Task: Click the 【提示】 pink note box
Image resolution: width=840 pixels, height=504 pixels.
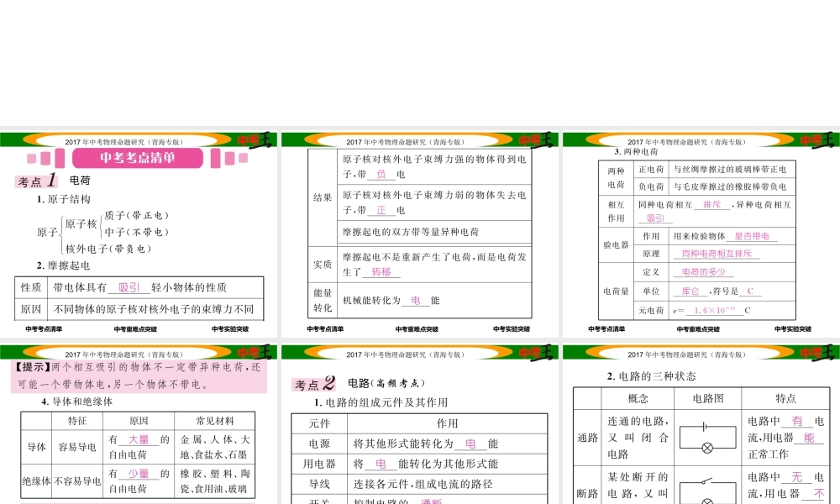Action: click(139, 376)
